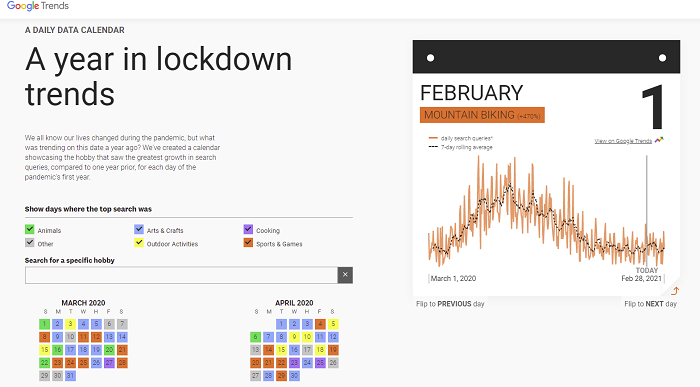Select March 21 in the March 2020 calendar
This screenshot has height=387, width=700.
coord(122,350)
